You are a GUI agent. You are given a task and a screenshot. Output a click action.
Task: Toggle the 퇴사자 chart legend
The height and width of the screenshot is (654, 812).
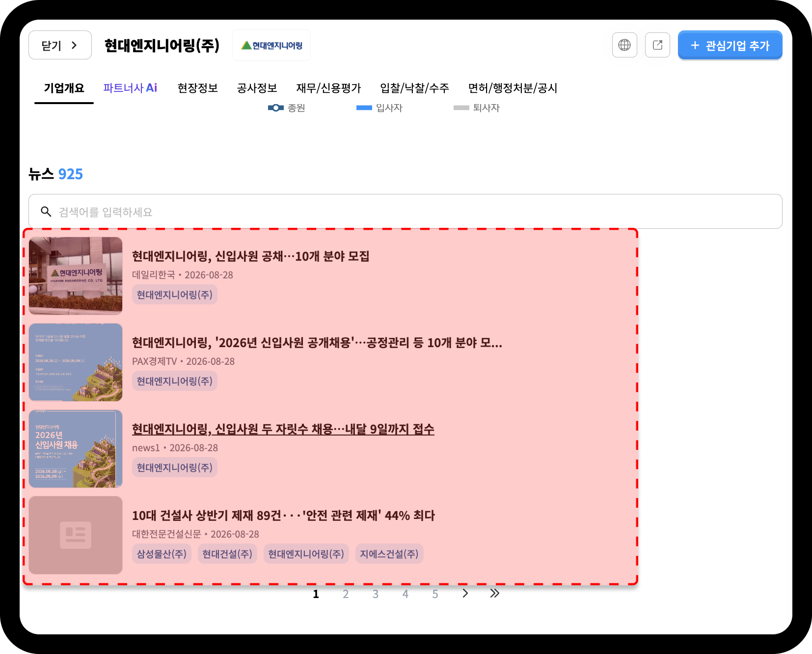pos(477,108)
